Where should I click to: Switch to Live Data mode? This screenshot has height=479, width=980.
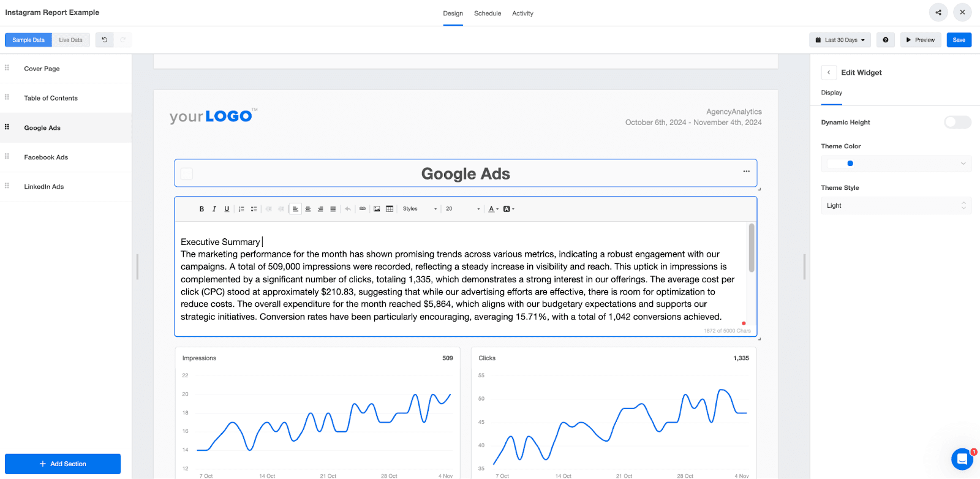(x=70, y=39)
